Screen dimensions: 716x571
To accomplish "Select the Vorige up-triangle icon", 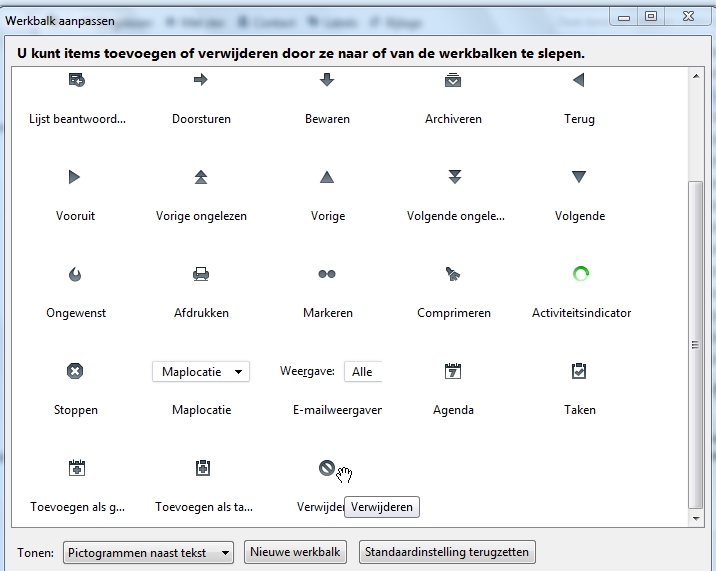I will click(x=327, y=177).
